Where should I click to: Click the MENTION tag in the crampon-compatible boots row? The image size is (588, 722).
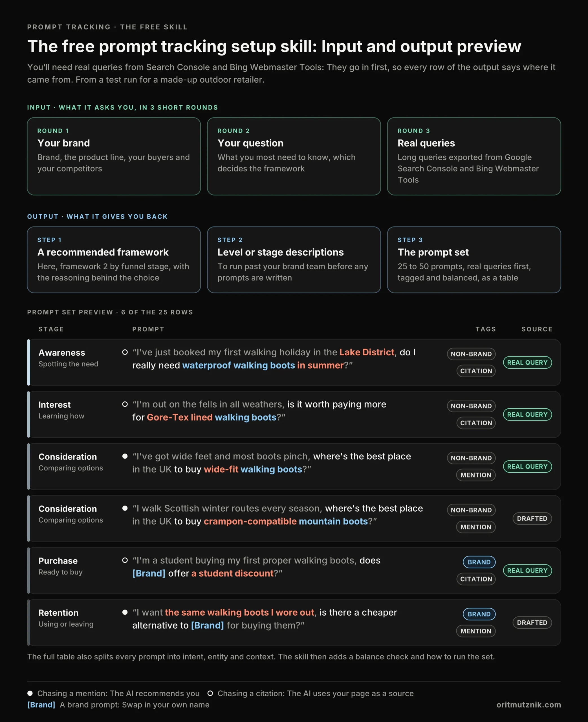click(476, 527)
